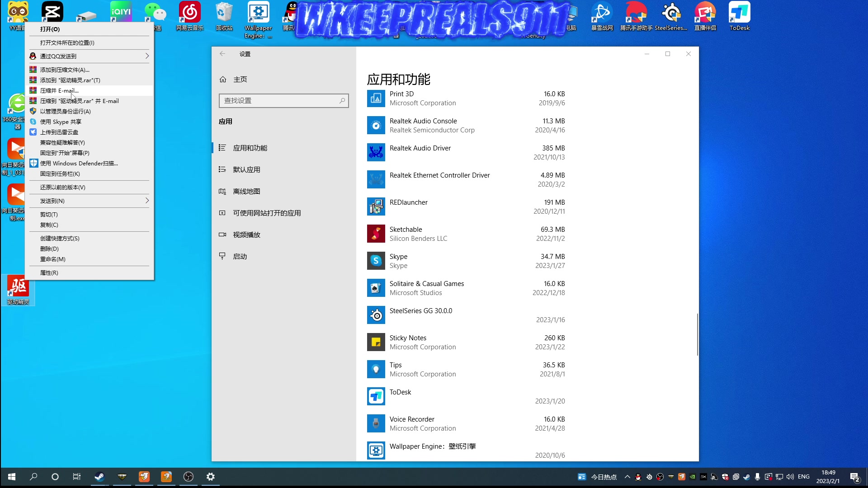Open Steam from the taskbar

99,477
